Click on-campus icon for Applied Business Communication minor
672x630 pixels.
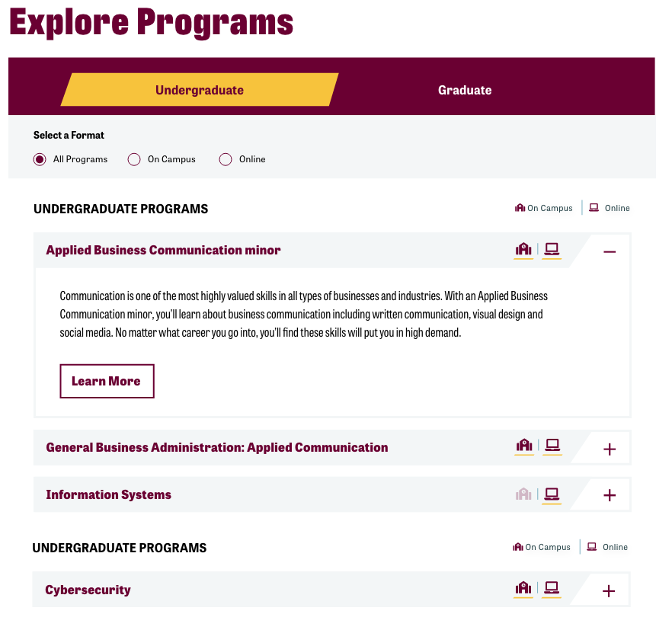(523, 249)
